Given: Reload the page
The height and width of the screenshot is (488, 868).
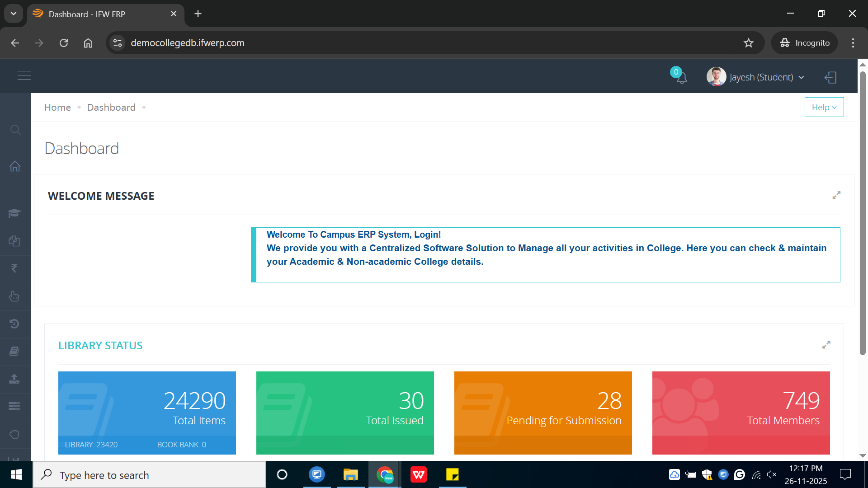Looking at the screenshot, I should pyautogui.click(x=64, y=43).
